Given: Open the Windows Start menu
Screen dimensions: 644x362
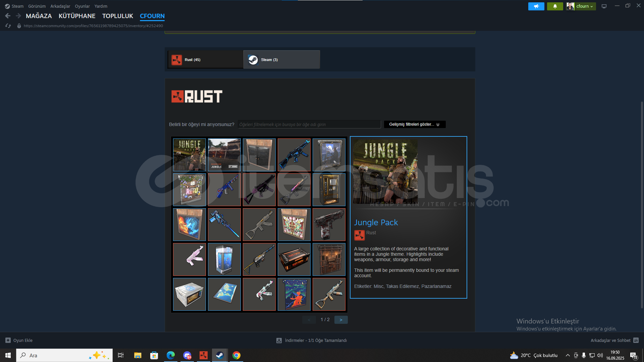Looking at the screenshot, I should click(x=8, y=355).
